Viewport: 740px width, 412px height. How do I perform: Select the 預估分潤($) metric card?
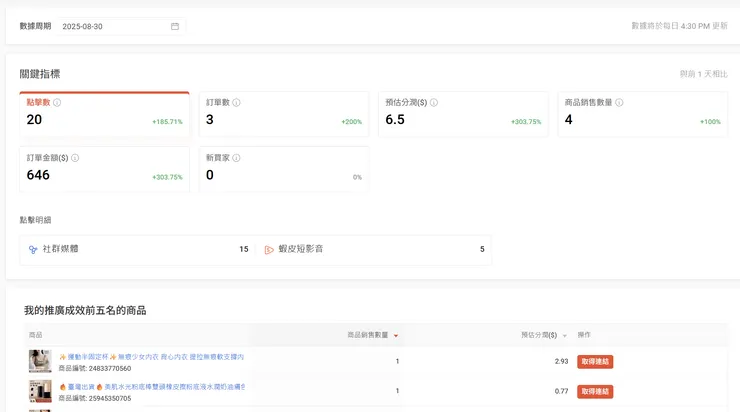click(x=463, y=114)
